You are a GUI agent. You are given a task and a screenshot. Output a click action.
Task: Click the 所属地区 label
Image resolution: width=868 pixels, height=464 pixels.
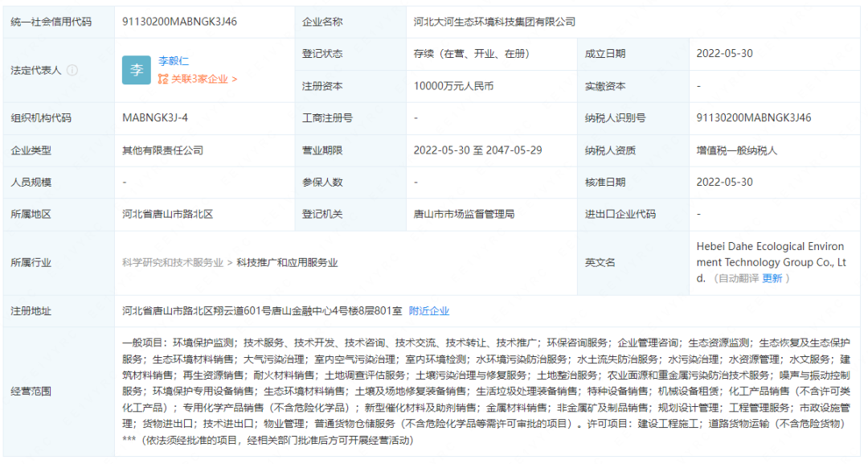click(x=31, y=214)
